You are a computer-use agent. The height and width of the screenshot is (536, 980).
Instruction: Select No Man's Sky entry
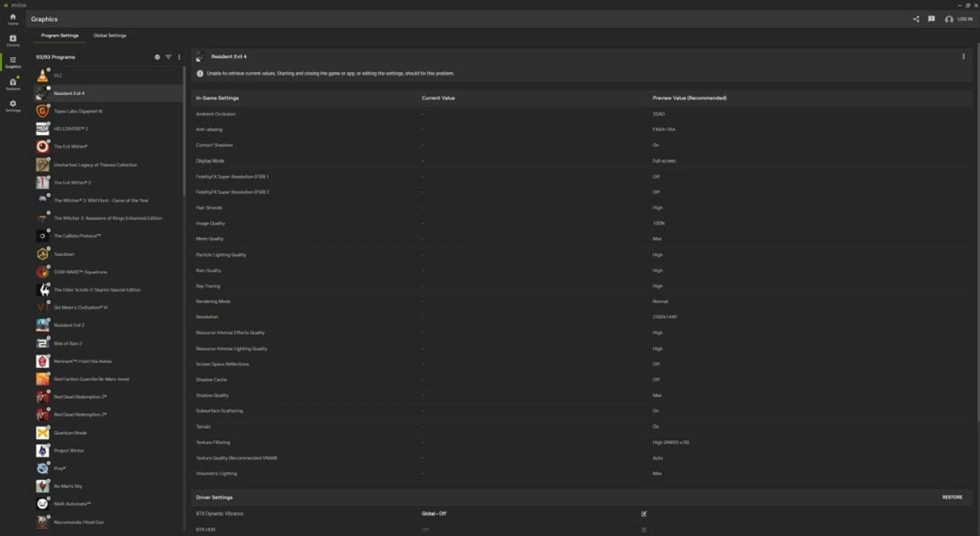click(108, 486)
